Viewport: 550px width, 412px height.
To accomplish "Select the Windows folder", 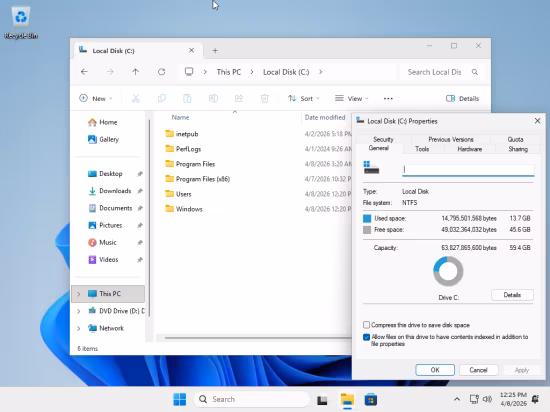I will click(x=189, y=209).
